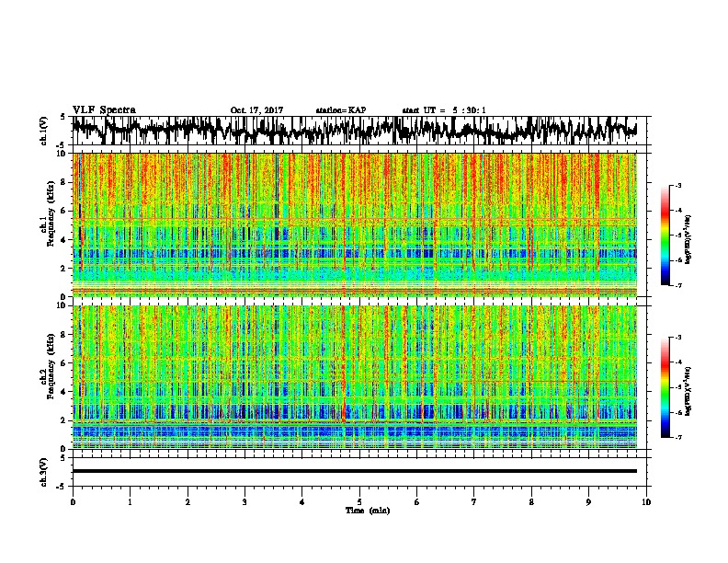This screenshot has width=728, height=563.
Task: Click the time axis tick label '7'
Action: [x=474, y=502]
